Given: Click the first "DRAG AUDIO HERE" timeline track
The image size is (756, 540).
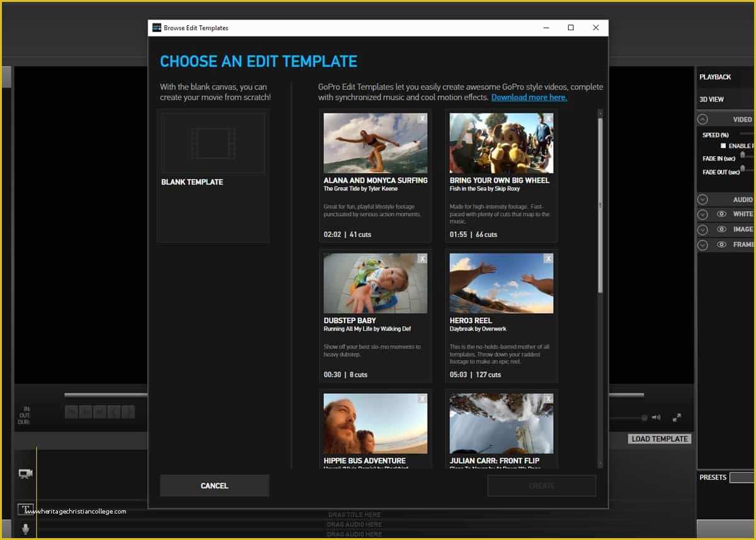Looking at the screenshot, I should point(354,524).
